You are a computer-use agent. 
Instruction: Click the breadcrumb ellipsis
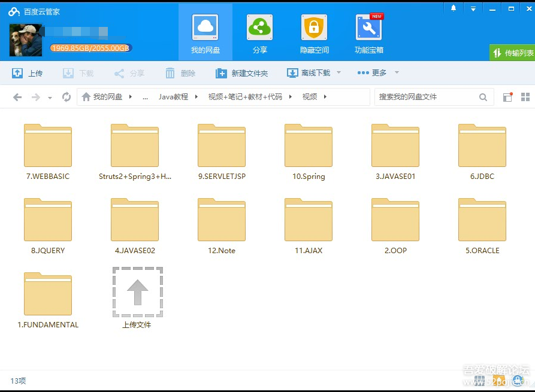point(146,98)
